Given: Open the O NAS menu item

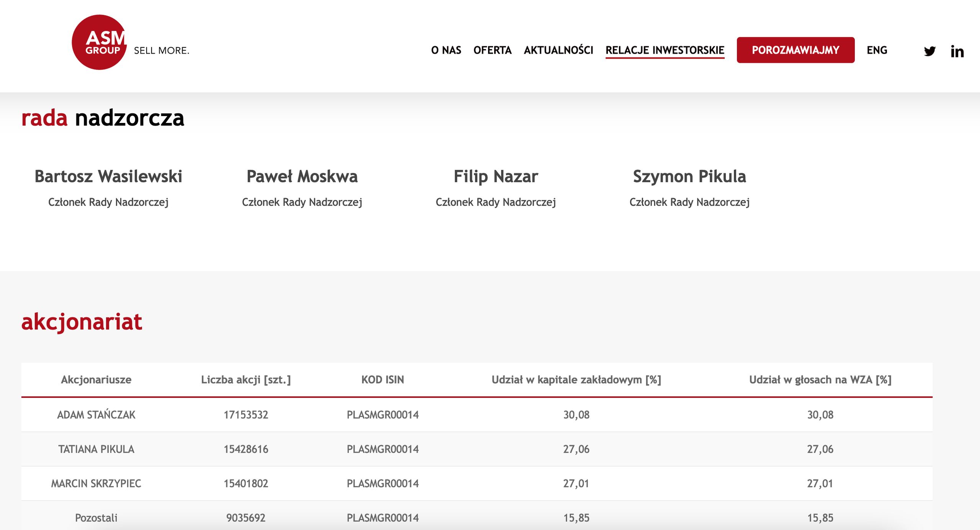Looking at the screenshot, I should (x=446, y=50).
